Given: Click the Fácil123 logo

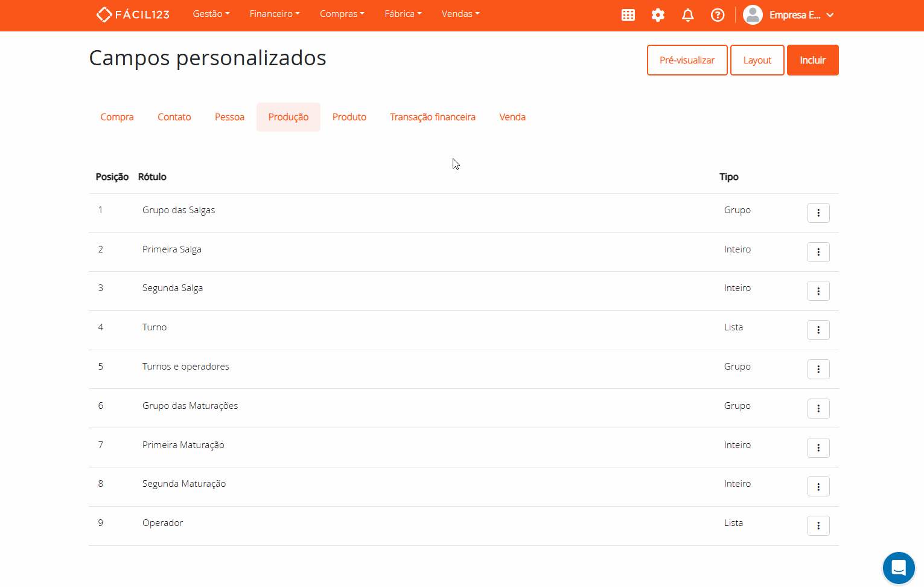Looking at the screenshot, I should [x=132, y=14].
